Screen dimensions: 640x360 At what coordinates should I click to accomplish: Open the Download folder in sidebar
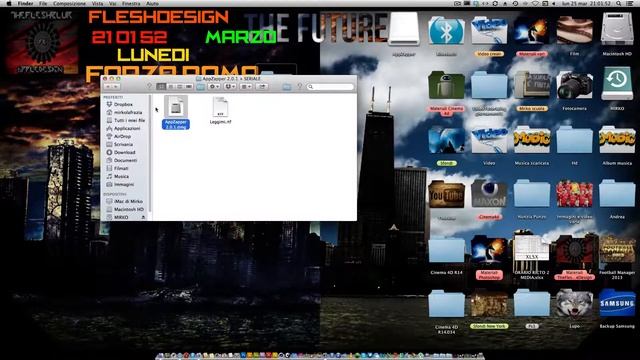tap(124, 152)
